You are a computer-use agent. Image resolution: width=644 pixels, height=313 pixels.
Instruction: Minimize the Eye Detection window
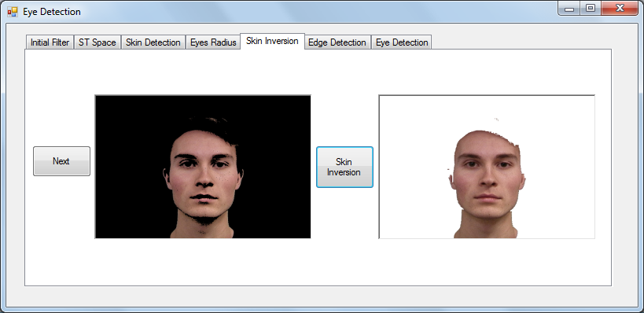[x=569, y=8]
